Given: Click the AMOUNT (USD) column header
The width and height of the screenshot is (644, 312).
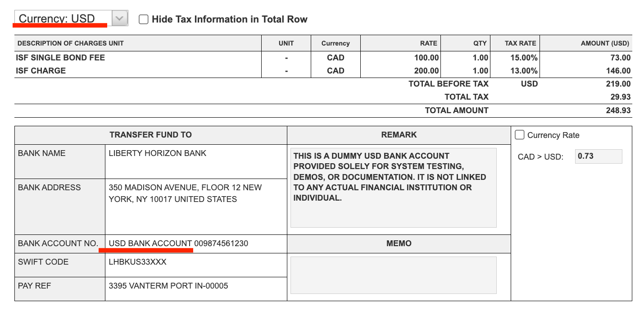Looking at the screenshot, I should (604, 43).
